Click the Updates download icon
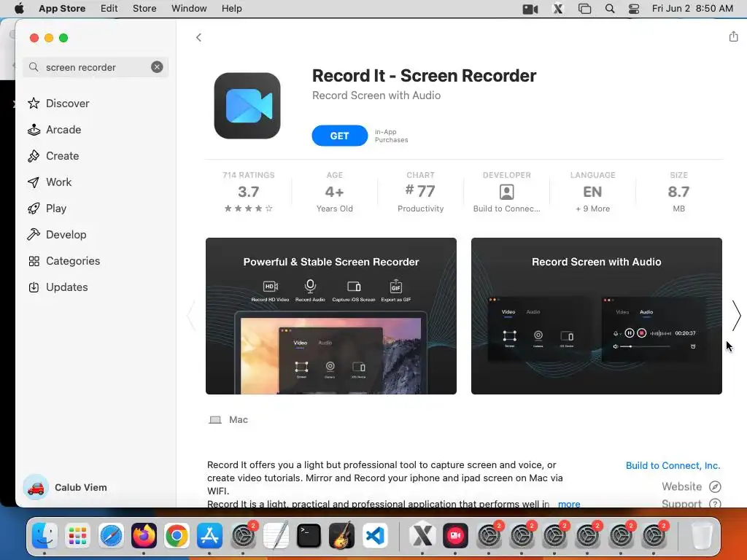Screen dimensions: 747x560 [x=34, y=287]
